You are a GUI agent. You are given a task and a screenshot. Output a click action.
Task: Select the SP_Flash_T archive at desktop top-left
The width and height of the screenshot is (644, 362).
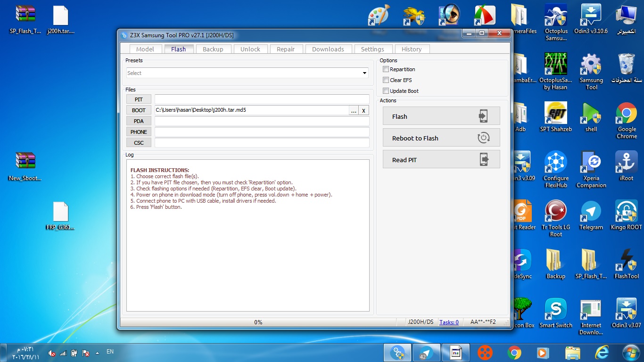(25, 19)
